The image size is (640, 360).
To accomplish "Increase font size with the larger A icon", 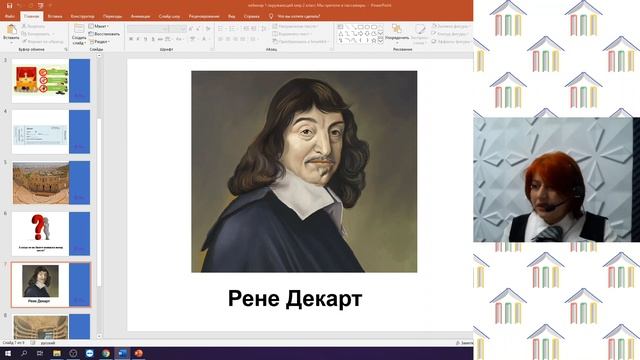I will pyautogui.click(x=191, y=29).
